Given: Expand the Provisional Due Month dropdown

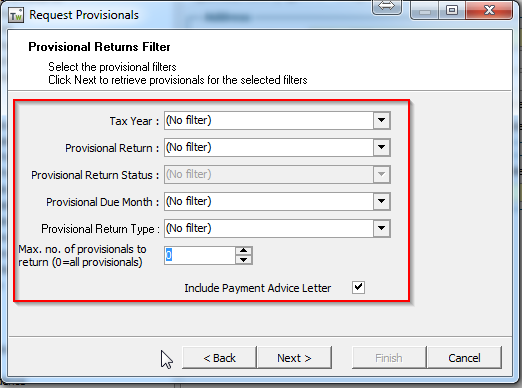Looking at the screenshot, I should point(381,201).
